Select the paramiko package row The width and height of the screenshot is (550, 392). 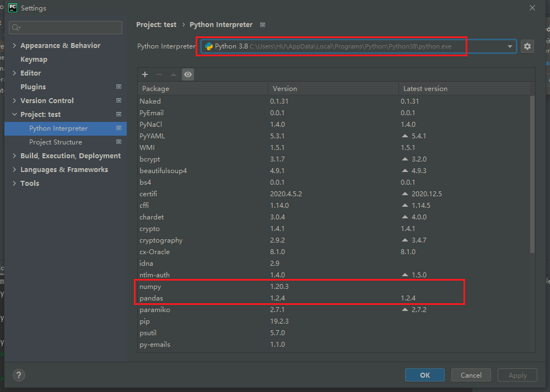[333, 309]
